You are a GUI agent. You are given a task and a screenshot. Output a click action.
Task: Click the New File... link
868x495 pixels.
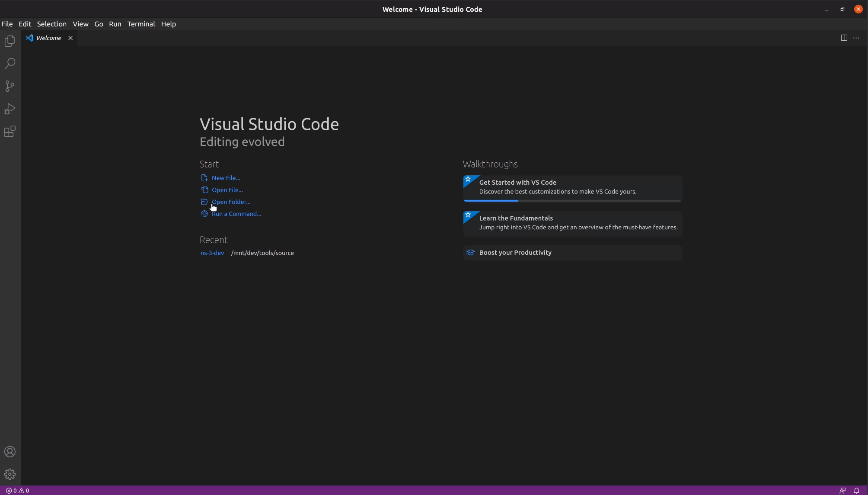click(226, 178)
